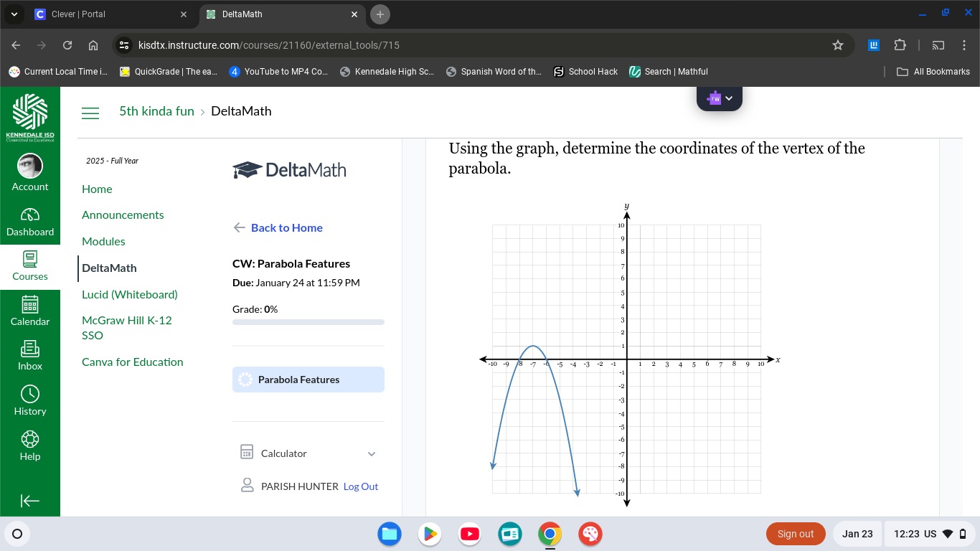The height and width of the screenshot is (551, 980).
Task: Click Back to Home link
Action: coord(278,227)
